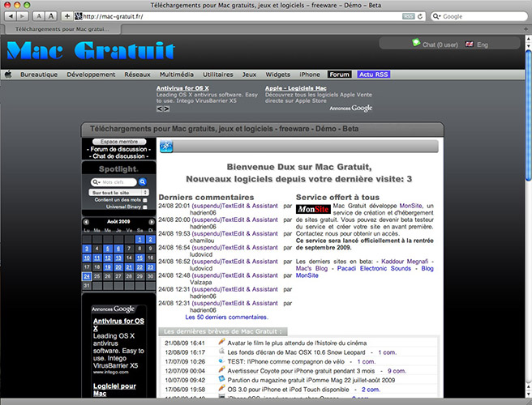The image size is (532, 405).
Task: Click the green chat bubble icon
Action: coord(416,43)
